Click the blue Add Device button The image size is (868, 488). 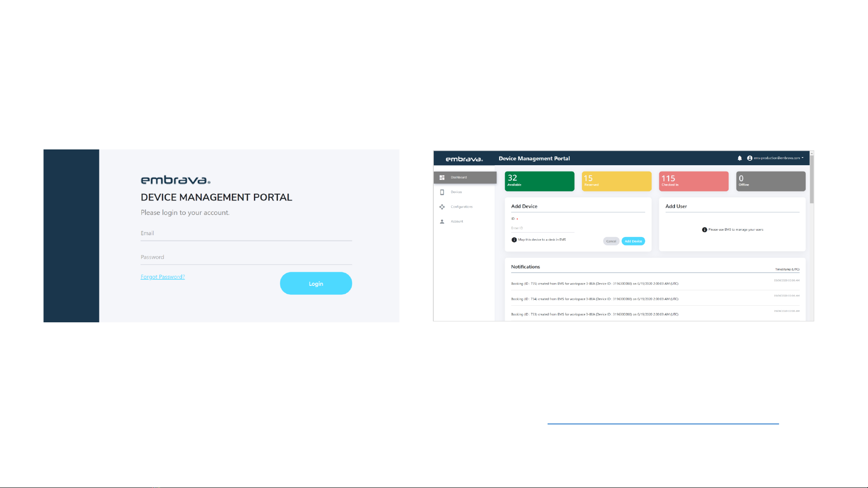pyautogui.click(x=633, y=241)
